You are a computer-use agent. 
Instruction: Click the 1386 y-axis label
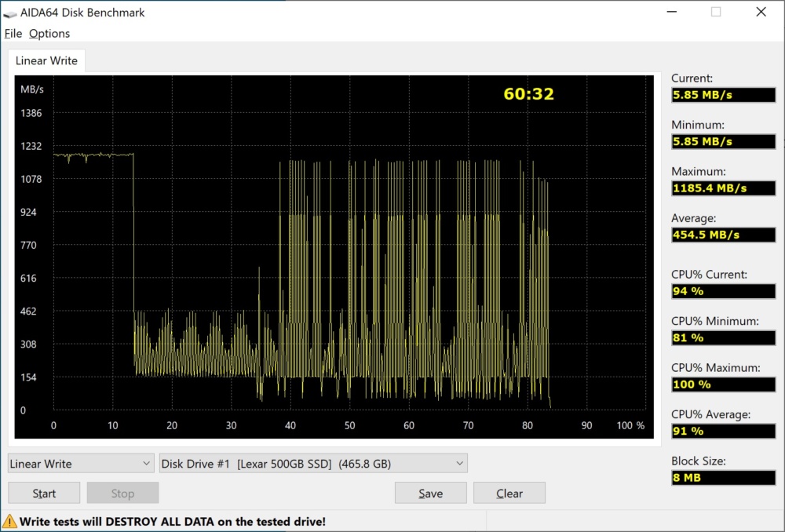[x=31, y=113]
